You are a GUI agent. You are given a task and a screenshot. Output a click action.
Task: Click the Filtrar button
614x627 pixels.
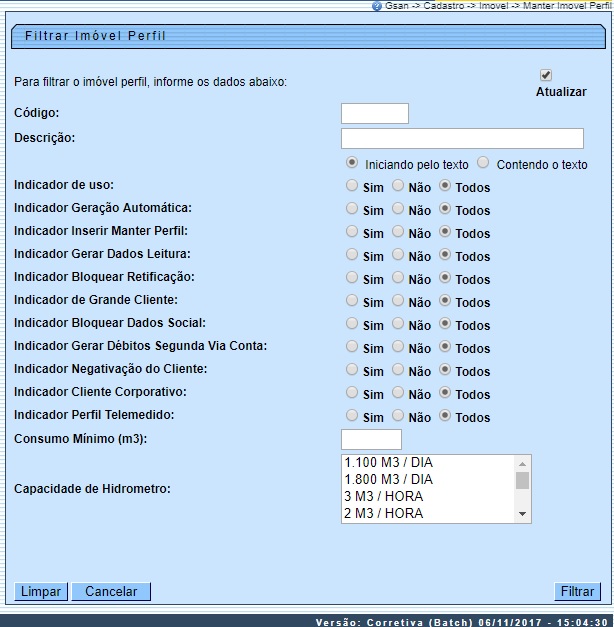click(577, 592)
